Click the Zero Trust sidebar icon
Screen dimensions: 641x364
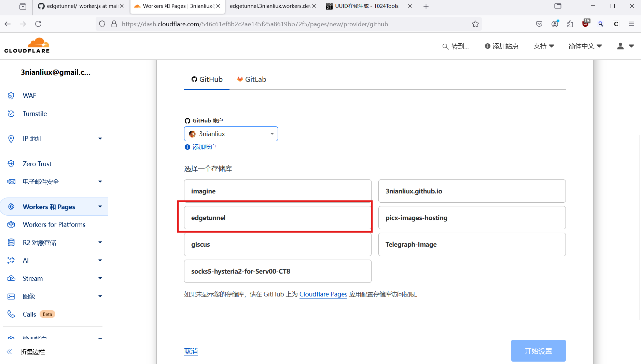pyautogui.click(x=11, y=164)
